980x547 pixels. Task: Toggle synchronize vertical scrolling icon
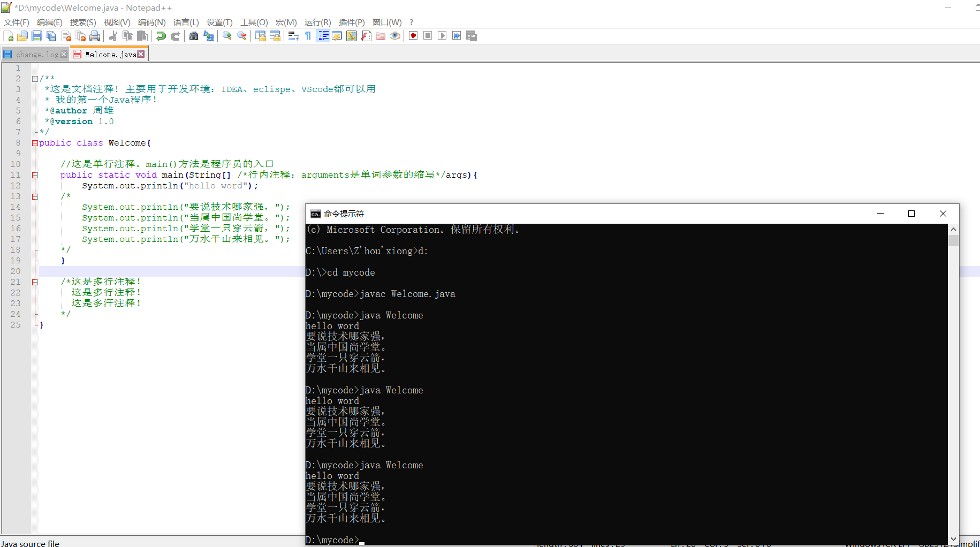coord(261,36)
